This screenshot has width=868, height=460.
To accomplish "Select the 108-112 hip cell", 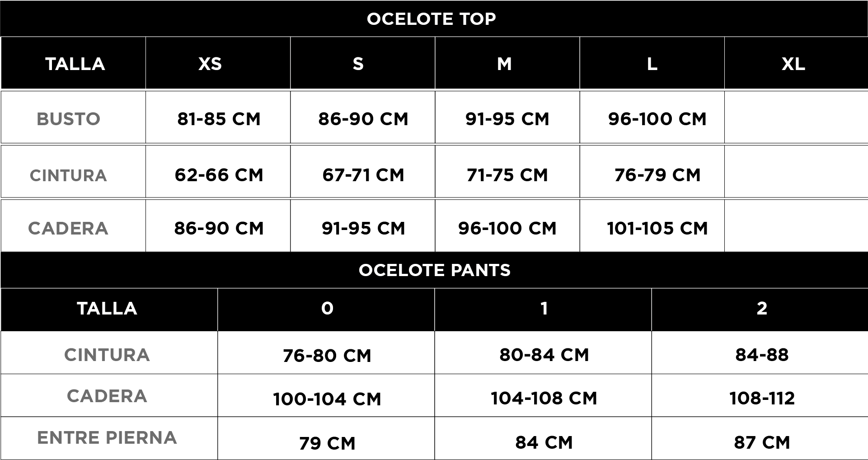I will click(x=761, y=398).
